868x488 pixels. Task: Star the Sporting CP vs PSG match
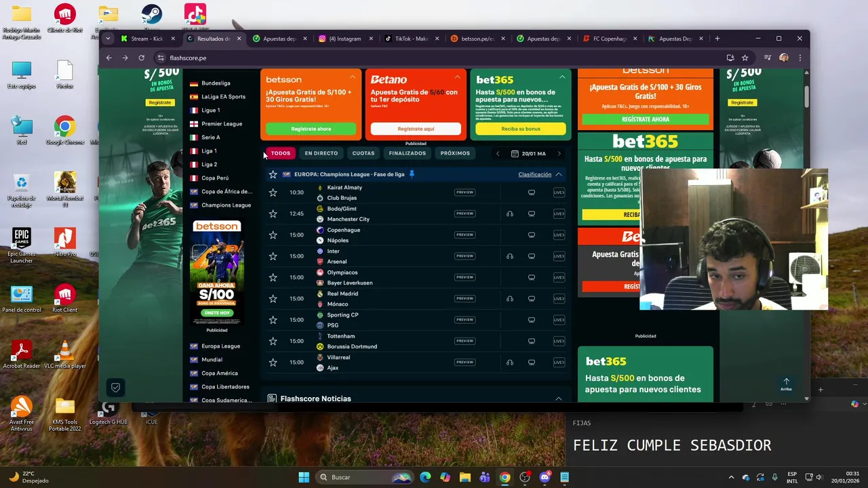coord(273,319)
